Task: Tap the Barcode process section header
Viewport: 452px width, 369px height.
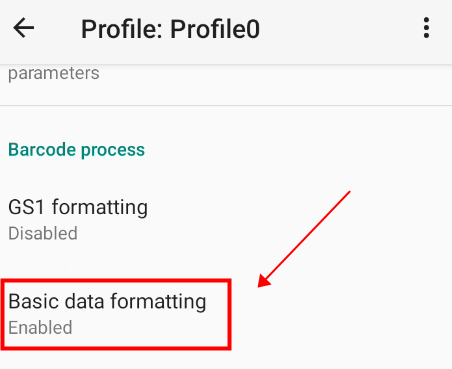Action: [x=76, y=149]
